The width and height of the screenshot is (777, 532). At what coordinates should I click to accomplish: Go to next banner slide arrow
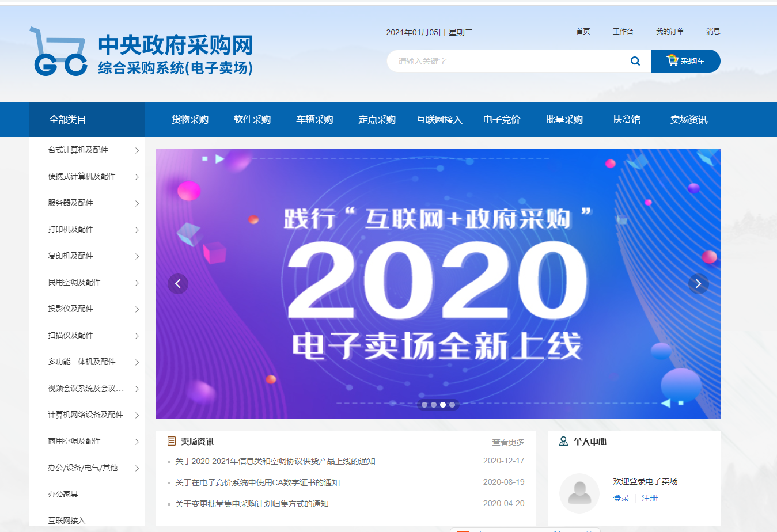[699, 283]
